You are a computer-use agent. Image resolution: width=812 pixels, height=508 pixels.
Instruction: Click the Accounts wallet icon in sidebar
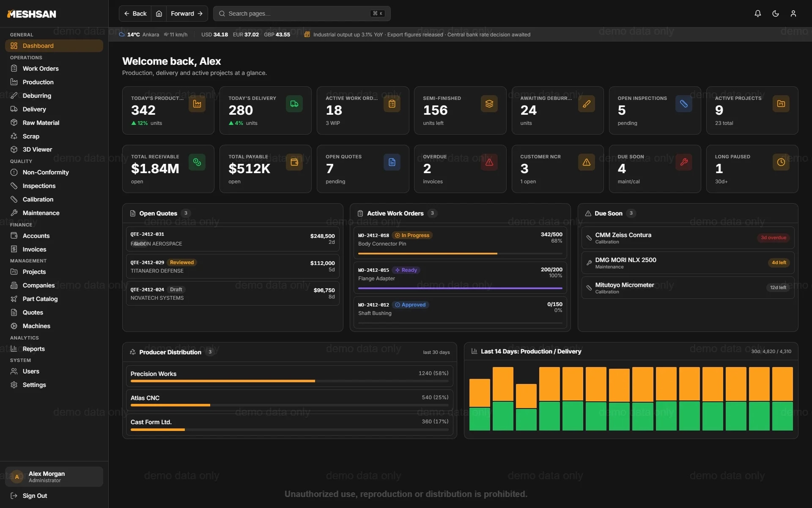pos(14,236)
